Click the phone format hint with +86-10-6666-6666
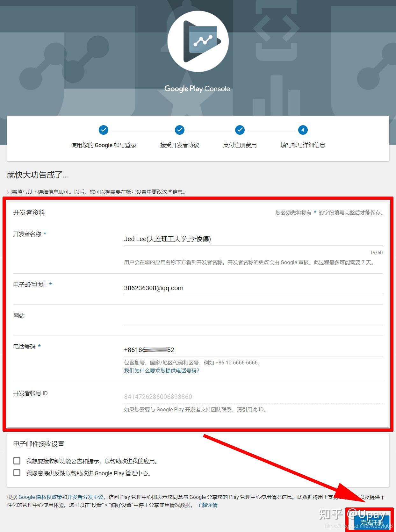 click(193, 363)
